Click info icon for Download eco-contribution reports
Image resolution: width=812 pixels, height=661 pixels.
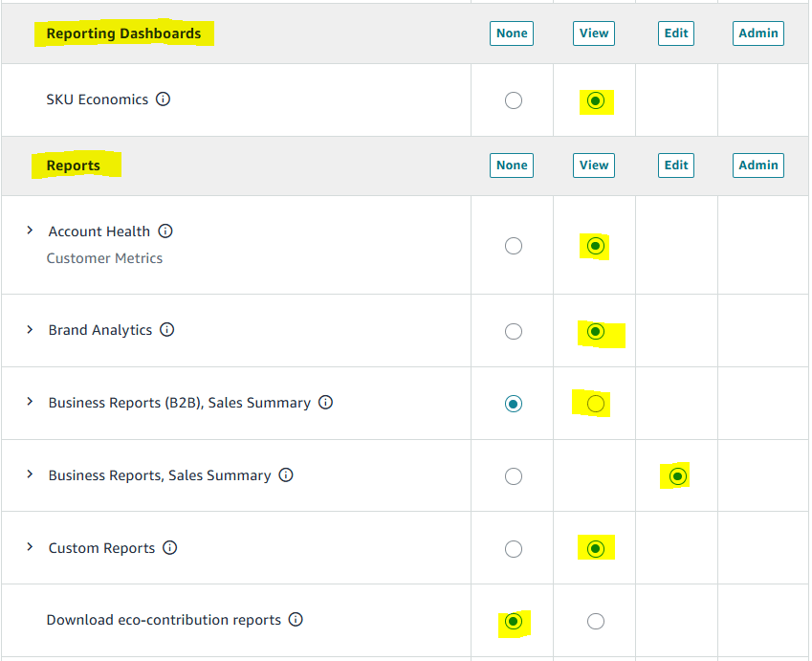[x=296, y=620]
